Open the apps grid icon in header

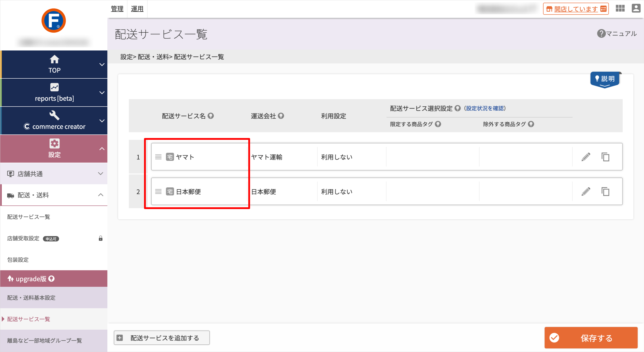pos(620,8)
